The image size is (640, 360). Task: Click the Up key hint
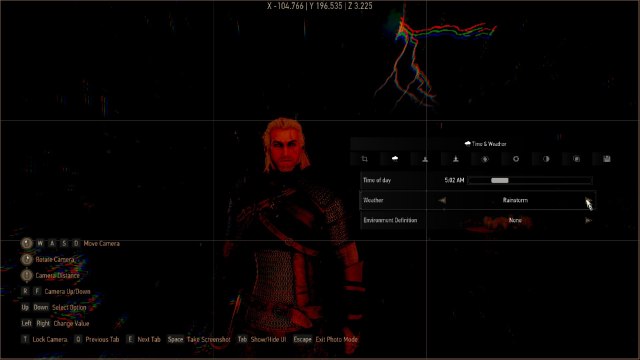[x=25, y=307]
